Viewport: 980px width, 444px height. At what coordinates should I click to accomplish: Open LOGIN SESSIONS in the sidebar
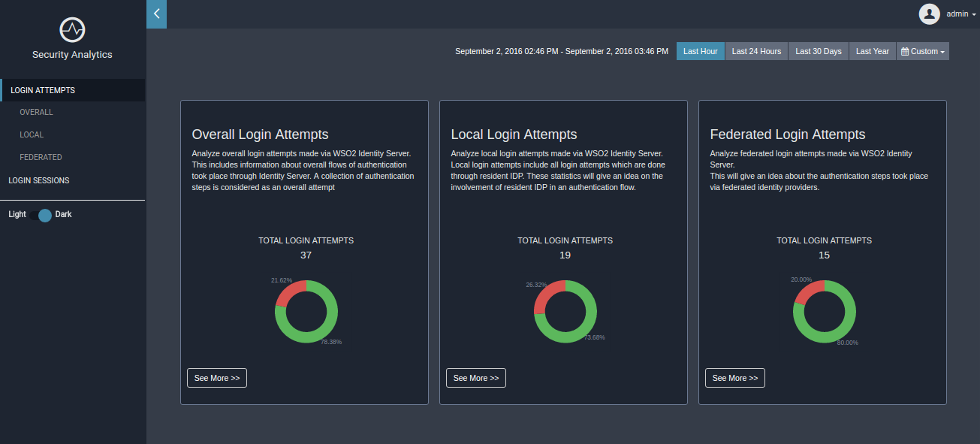pyautogui.click(x=39, y=180)
